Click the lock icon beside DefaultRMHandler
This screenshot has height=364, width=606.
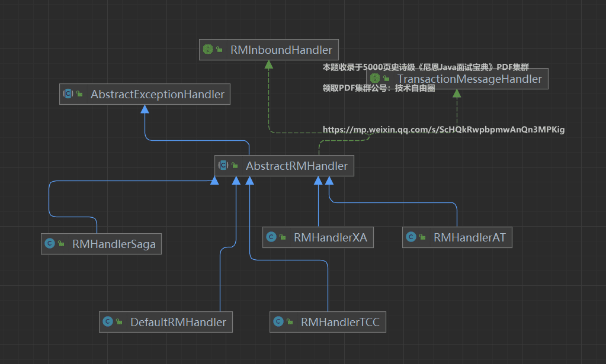pyautogui.click(x=119, y=321)
